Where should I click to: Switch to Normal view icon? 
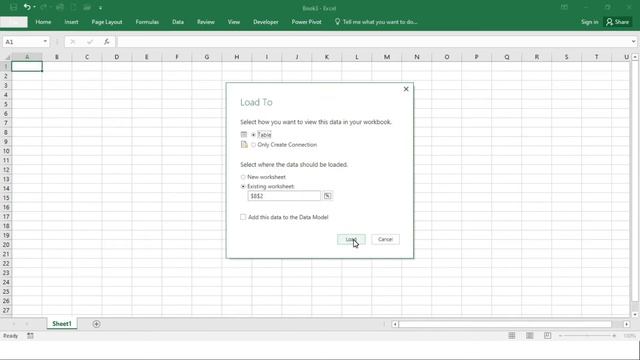(x=512, y=336)
